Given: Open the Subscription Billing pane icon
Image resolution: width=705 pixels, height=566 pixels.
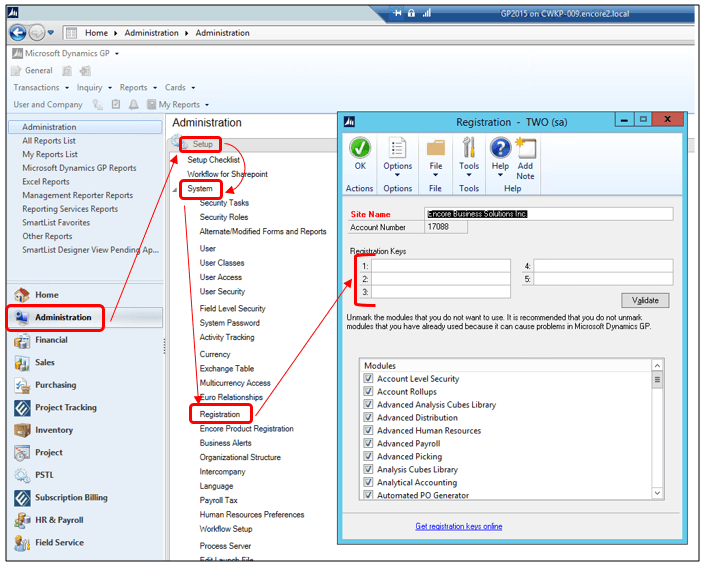Looking at the screenshot, I should [22, 498].
